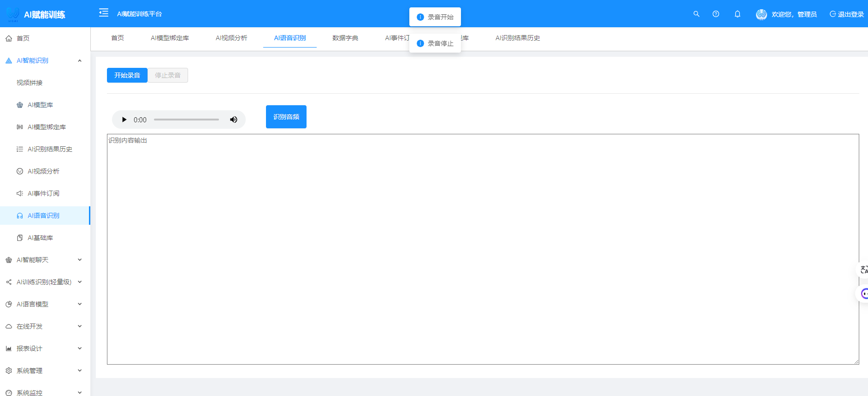Click the 首页 home icon in sidebar
Image resolution: width=868 pixels, height=396 pixels.
[x=9, y=38]
